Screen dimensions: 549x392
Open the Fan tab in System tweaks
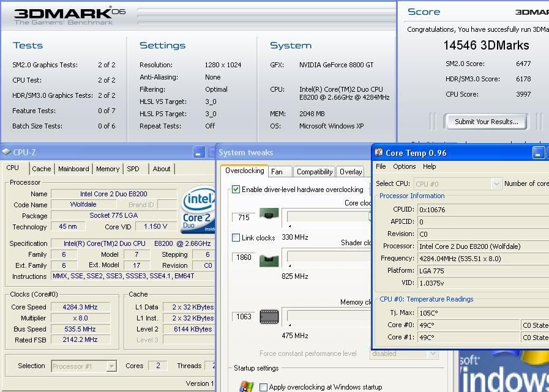[277, 172]
